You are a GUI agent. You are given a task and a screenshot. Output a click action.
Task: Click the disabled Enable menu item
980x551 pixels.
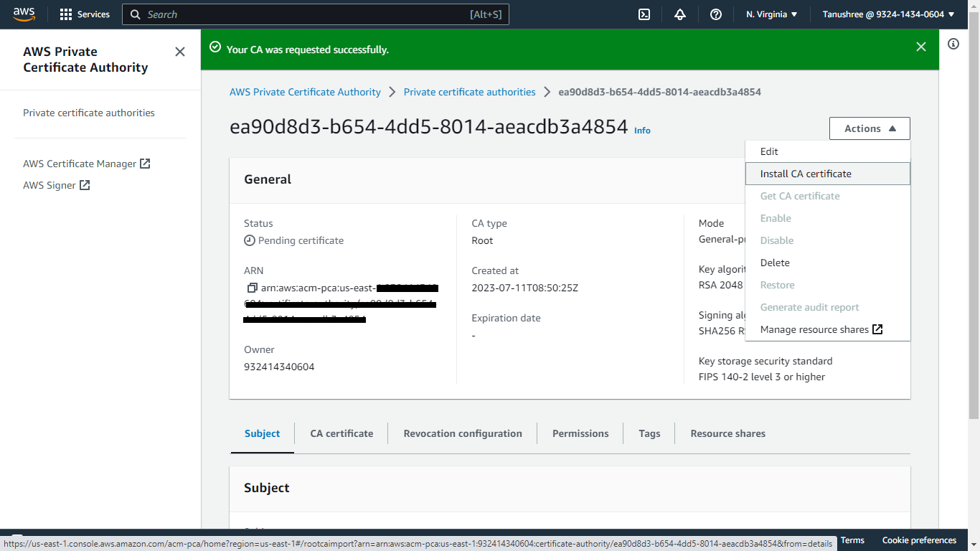(x=828, y=218)
